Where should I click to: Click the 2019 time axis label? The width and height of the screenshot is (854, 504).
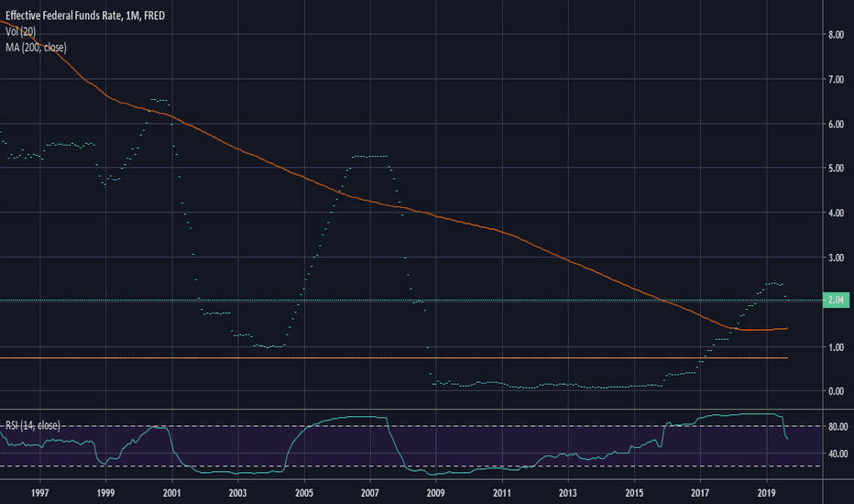(766, 493)
